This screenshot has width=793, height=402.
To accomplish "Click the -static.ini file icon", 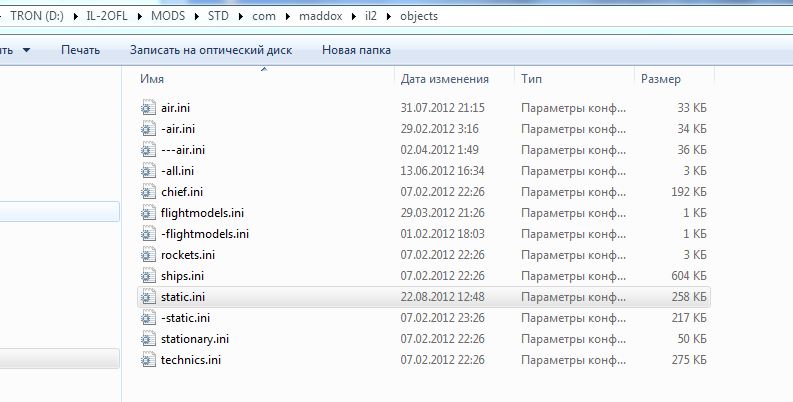I will 148,318.
